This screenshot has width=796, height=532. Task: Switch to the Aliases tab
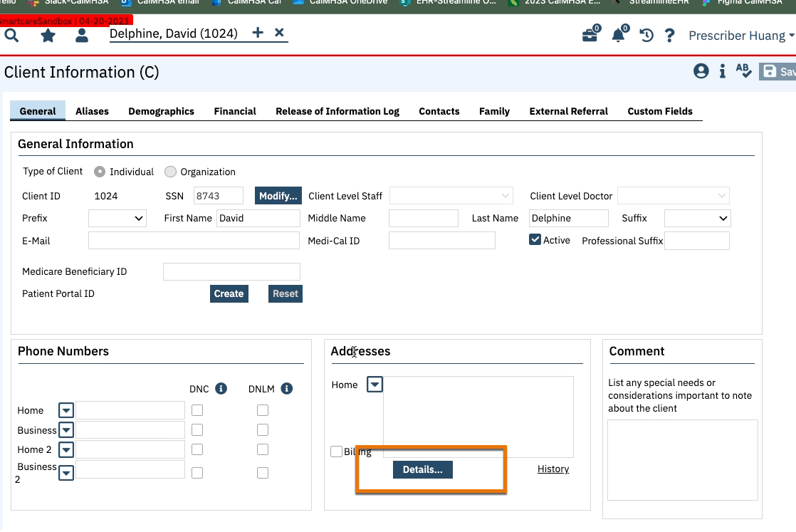pyautogui.click(x=92, y=111)
